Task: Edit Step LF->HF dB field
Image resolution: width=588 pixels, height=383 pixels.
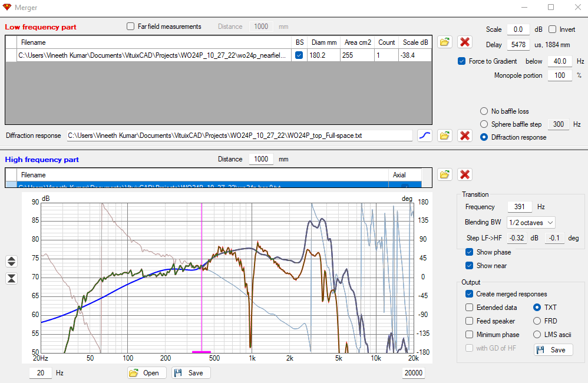Action: pos(517,238)
